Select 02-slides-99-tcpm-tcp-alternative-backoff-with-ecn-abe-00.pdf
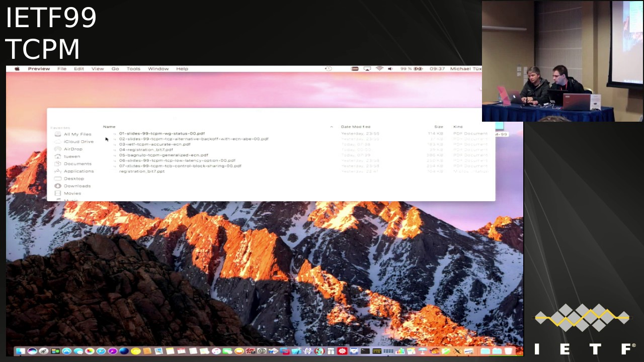The width and height of the screenshot is (644, 362). (194, 139)
